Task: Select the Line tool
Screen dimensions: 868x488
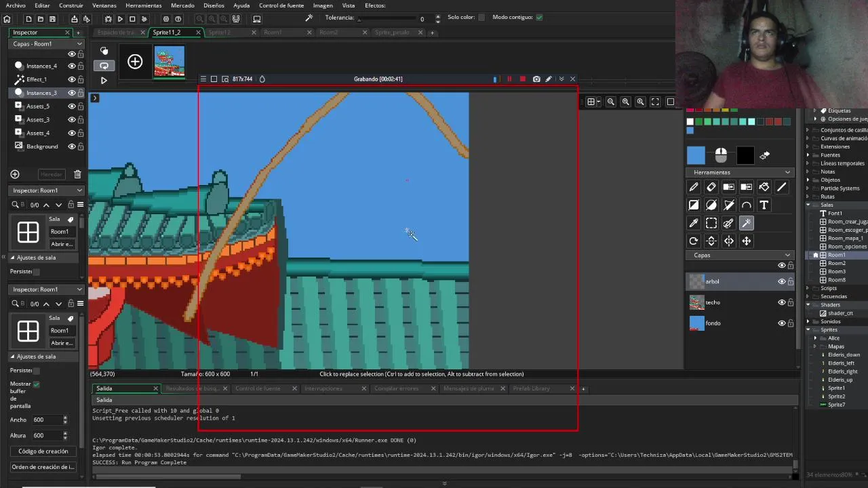Action: [781, 187]
